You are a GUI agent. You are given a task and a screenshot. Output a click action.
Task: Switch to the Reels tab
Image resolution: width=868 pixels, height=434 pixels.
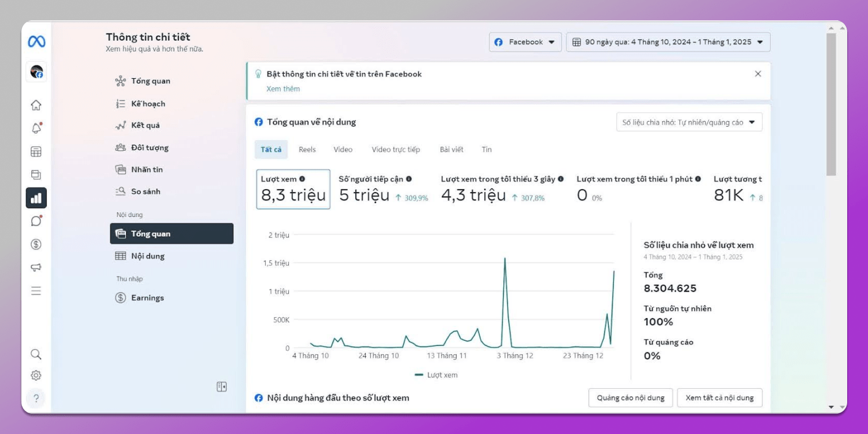307,149
